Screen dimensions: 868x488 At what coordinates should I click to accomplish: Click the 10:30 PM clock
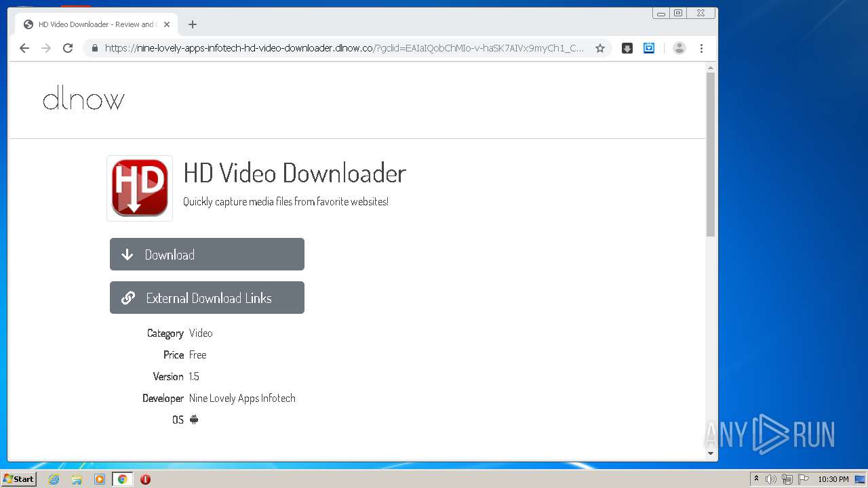click(x=833, y=479)
